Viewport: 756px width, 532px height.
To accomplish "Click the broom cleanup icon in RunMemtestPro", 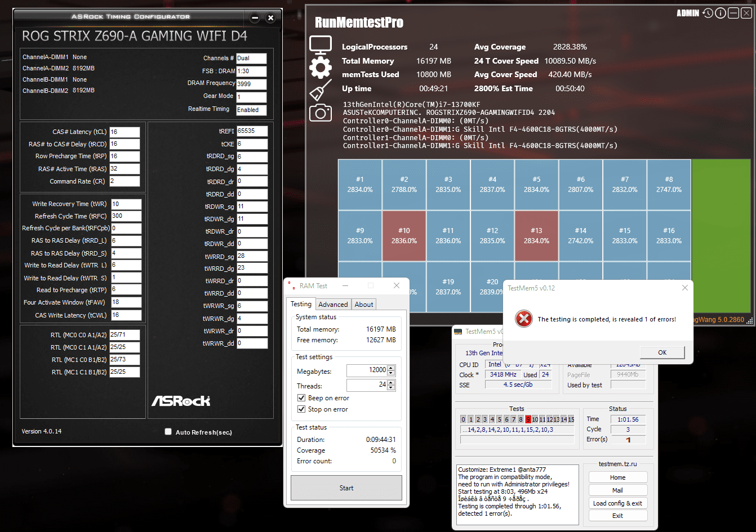I will coord(321,90).
